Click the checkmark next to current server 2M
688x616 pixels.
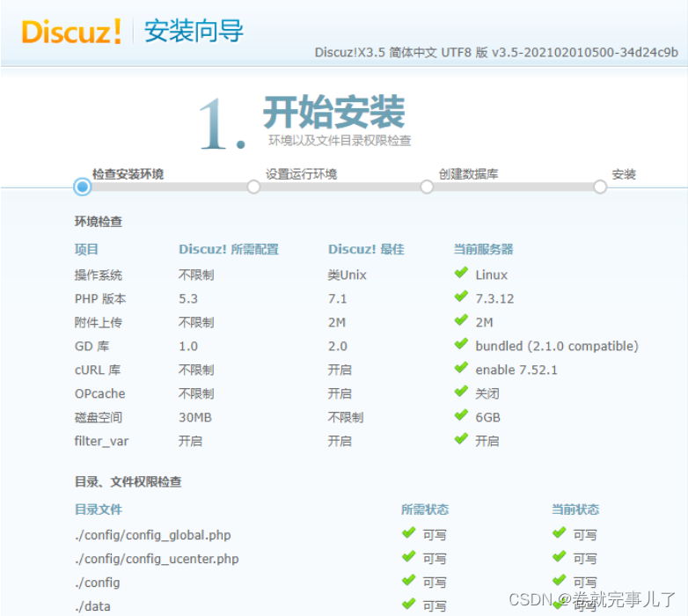(x=461, y=320)
